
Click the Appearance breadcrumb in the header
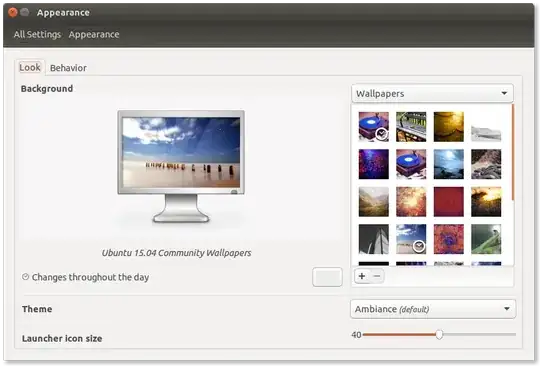94,34
